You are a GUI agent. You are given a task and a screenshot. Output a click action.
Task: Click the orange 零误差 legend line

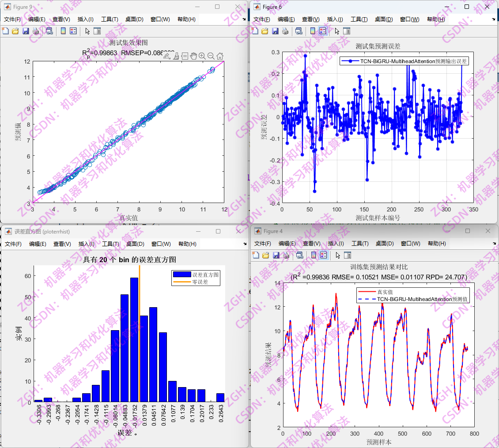[x=181, y=282]
